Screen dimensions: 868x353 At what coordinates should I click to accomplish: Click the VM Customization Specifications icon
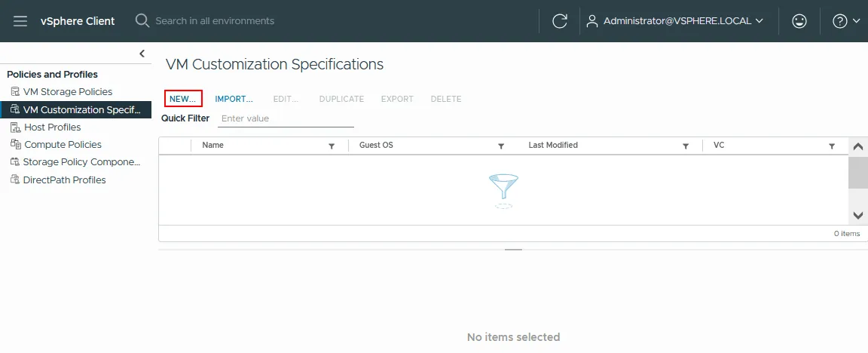[14, 109]
